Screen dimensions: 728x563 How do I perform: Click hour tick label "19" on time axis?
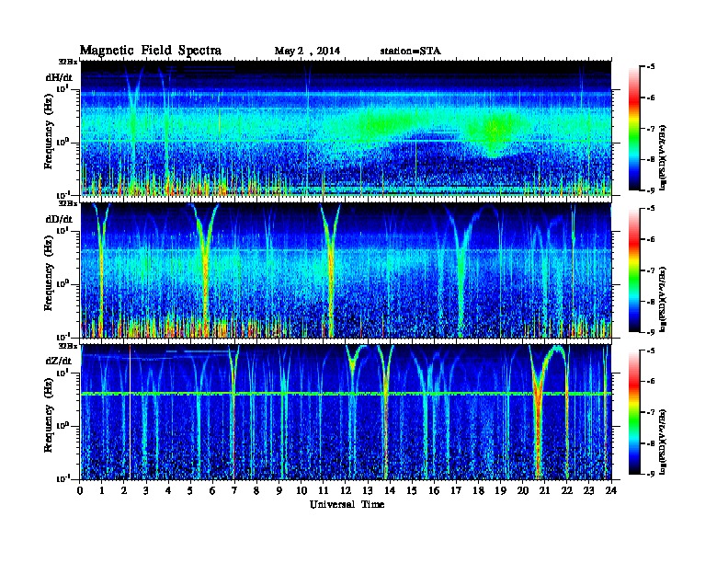pos(500,491)
